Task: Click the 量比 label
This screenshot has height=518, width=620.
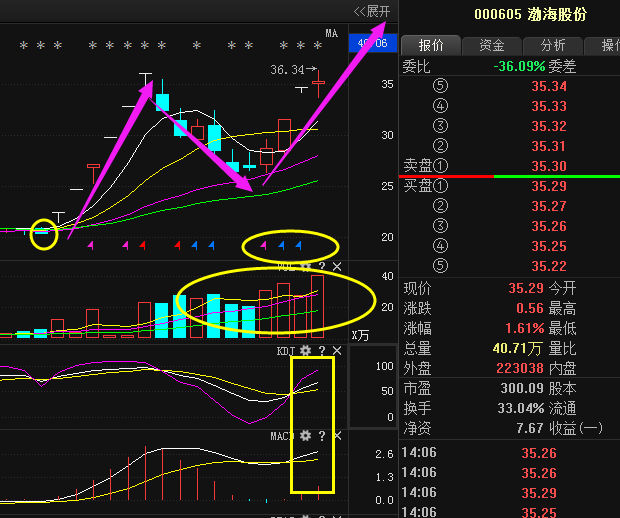Action: tap(562, 348)
